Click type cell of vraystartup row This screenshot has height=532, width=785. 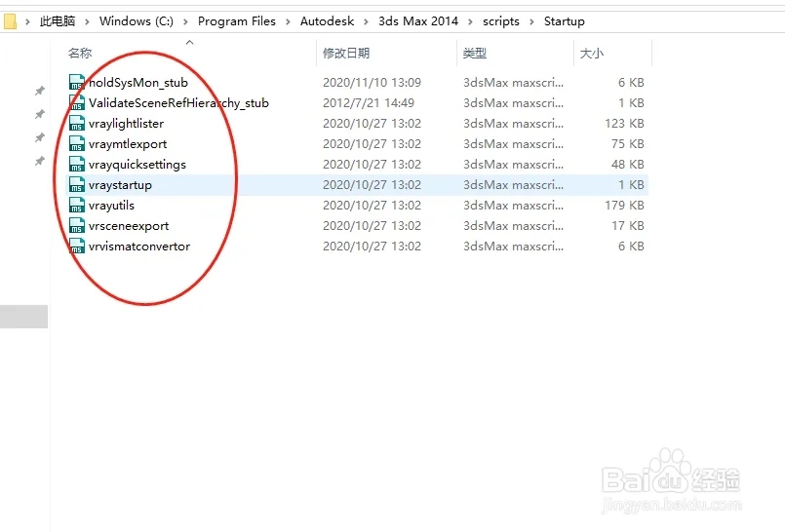513,185
